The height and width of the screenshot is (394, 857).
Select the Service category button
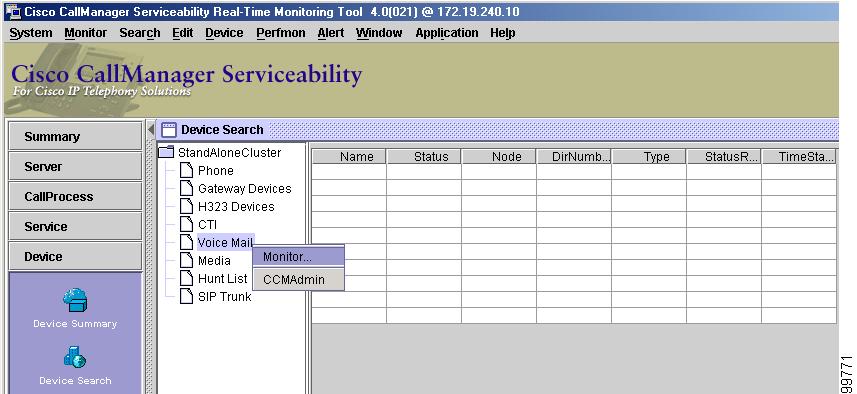pyautogui.click(x=75, y=226)
